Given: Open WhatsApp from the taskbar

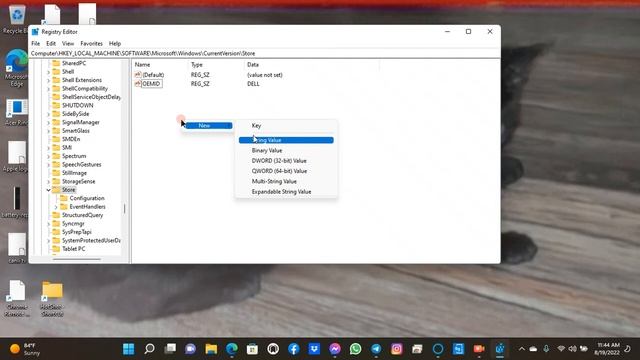Looking at the screenshot, I should [355, 349].
